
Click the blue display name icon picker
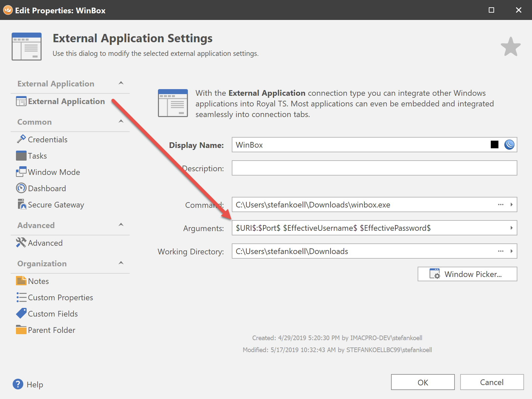point(509,145)
